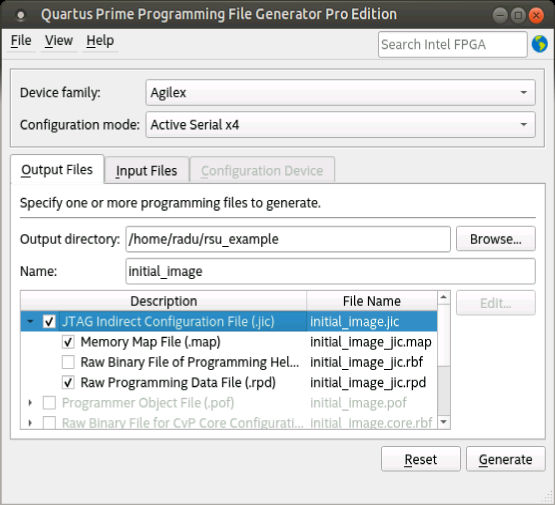Click the Generate button
The width and height of the screenshot is (555, 505).
click(x=505, y=459)
